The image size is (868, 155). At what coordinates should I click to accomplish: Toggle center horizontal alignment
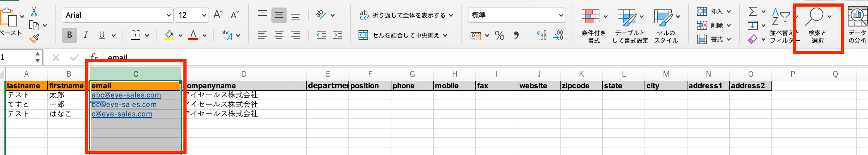point(279,35)
